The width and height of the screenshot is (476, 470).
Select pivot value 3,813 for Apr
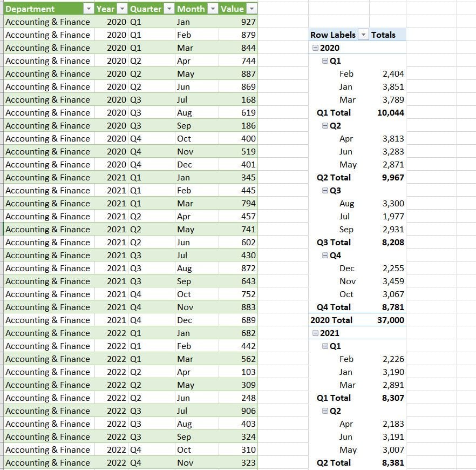tap(387, 138)
